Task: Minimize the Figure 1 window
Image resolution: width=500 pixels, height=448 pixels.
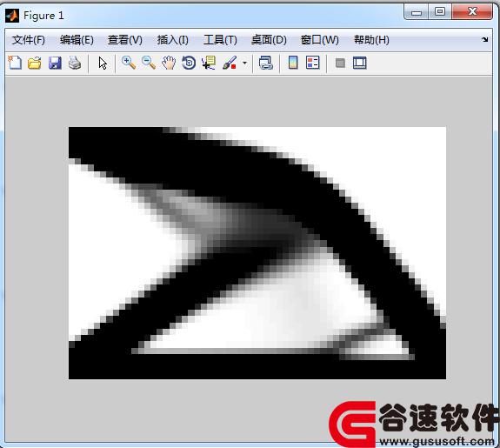Action: point(417,12)
